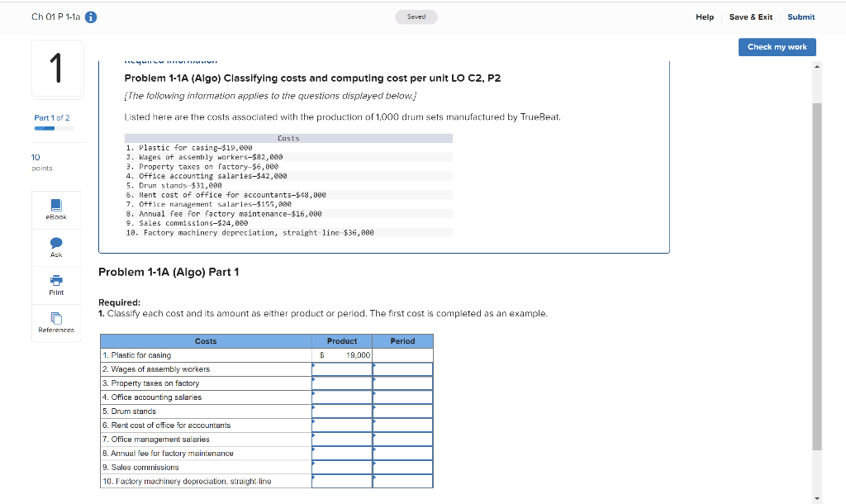This screenshot has height=504, width=846.
Task: Click Save & Exit
Action: [x=750, y=17]
